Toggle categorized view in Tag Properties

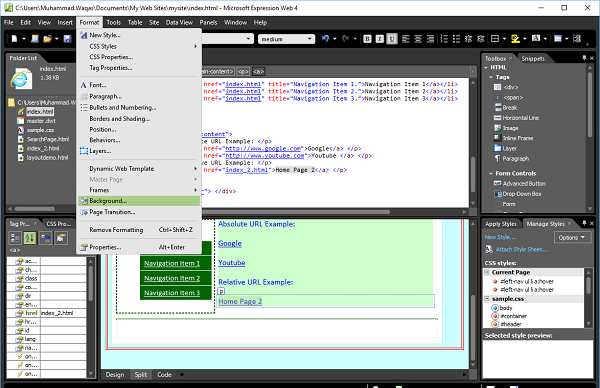click(x=15, y=238)
